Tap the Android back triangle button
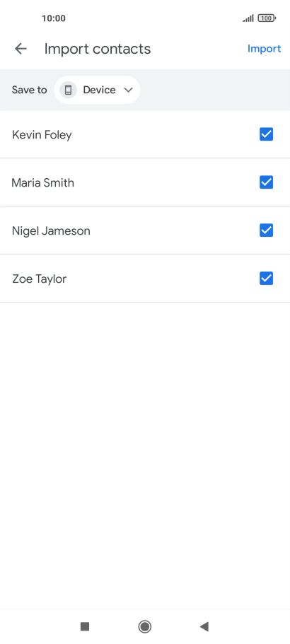The image size is (290, 644). (204, 626)
